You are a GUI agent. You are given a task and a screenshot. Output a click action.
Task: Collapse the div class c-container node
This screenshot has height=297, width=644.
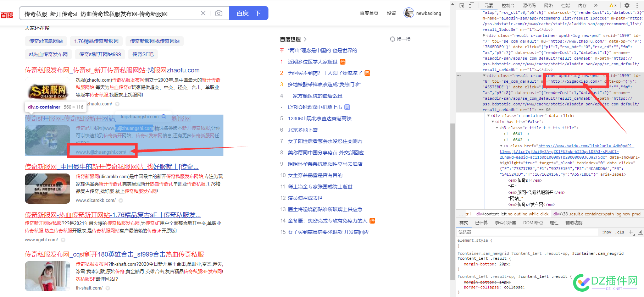[x=489, y=116]
